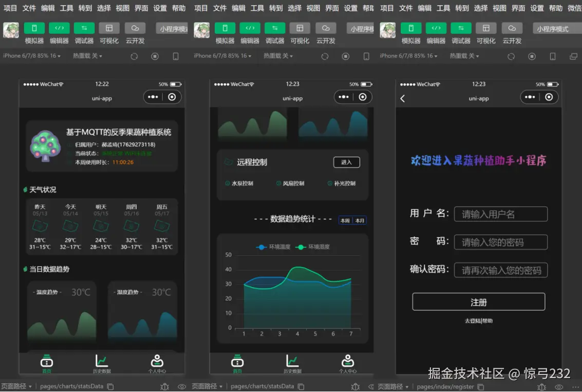Toggle the eye preview icon in left status bar
This screenshot has width=582, height=392.
[181, 386]
